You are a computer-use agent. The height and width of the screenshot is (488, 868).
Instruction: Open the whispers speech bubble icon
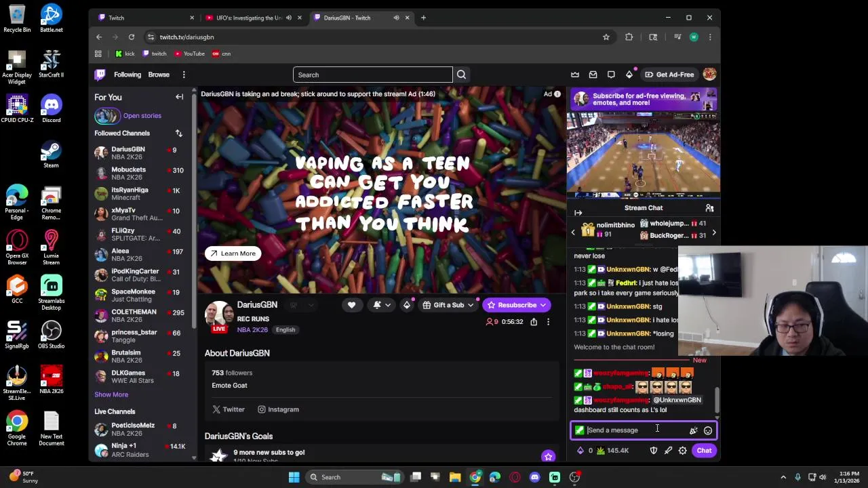click(x=611, y=75)
